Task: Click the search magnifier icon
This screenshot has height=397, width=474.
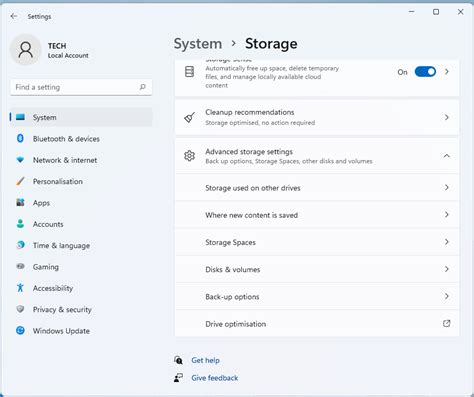Action: pos(143,87)
